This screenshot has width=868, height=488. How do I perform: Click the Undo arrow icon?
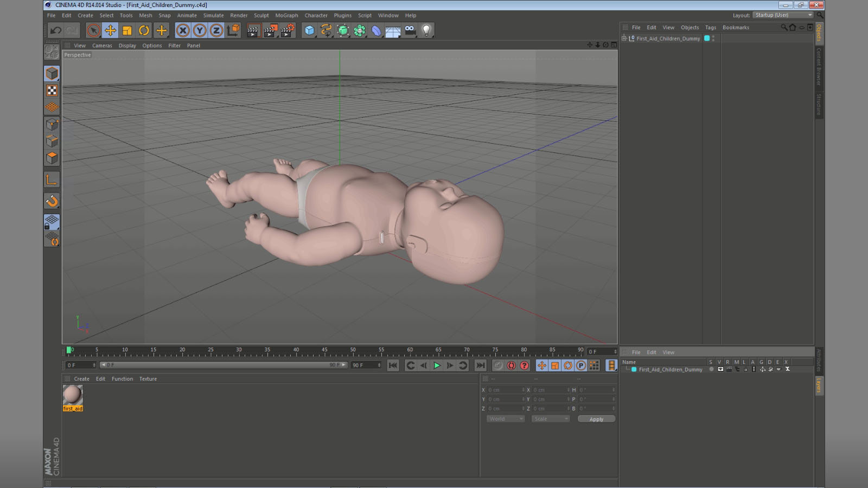(56, 30)
